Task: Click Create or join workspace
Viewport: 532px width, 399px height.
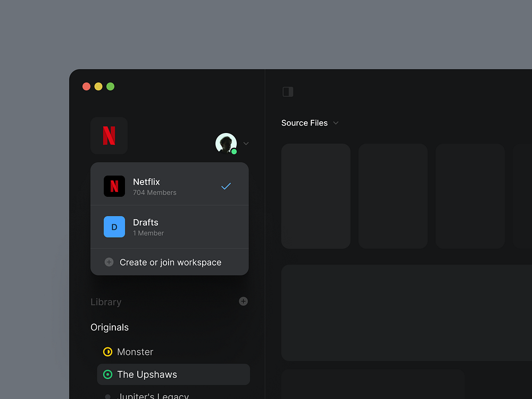Action: pyautogui.click(x=170, y=262)
